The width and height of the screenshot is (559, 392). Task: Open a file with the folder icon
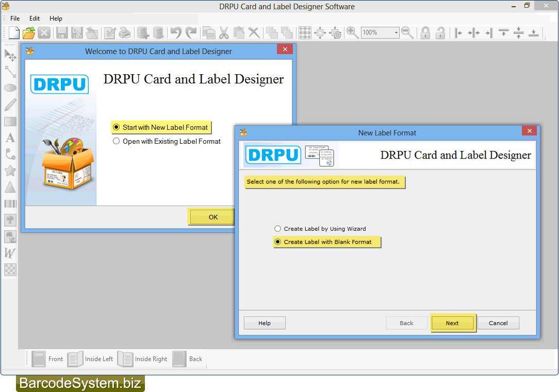pyautogui.click(x=28, y=33)
